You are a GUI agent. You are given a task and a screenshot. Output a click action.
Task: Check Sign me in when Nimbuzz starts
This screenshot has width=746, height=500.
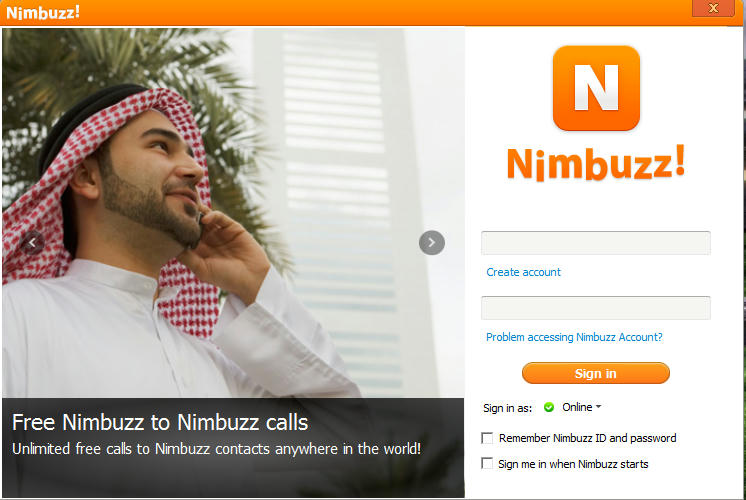[487, 463]
